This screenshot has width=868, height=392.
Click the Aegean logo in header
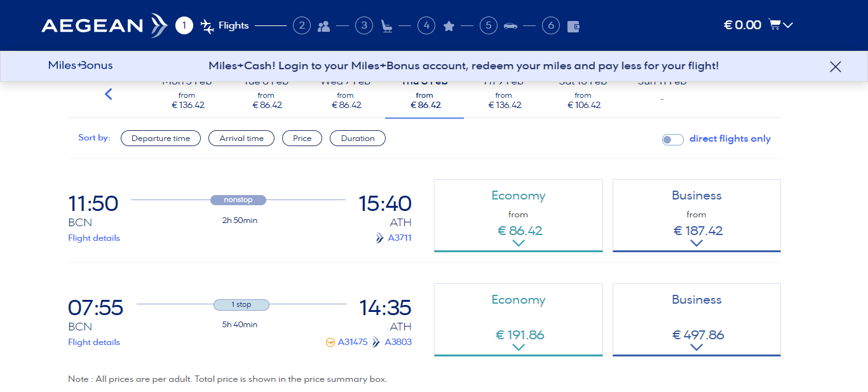pos(104,25)
